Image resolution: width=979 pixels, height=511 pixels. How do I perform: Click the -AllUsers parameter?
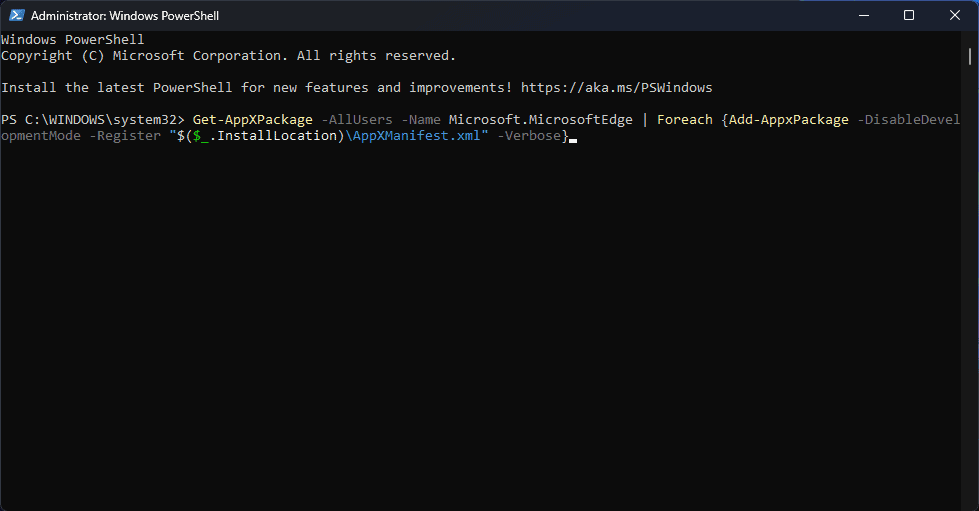(x=356, y=120)
